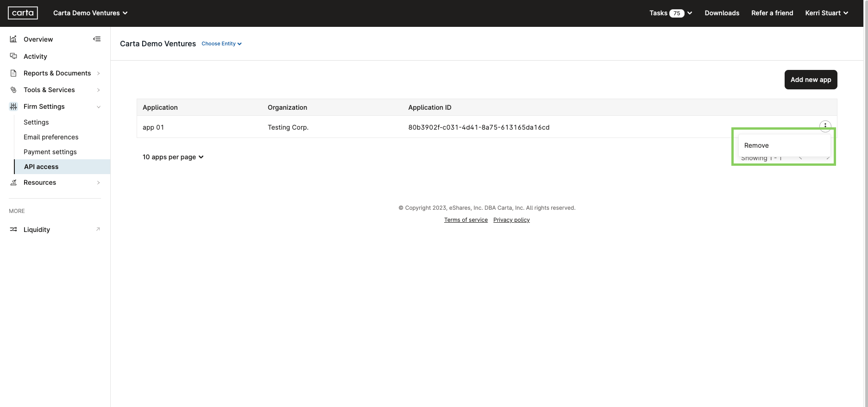Screen dimensions: 868x407
Task: Collapse the Firm Settings section
Action: [x=98, y=106]
